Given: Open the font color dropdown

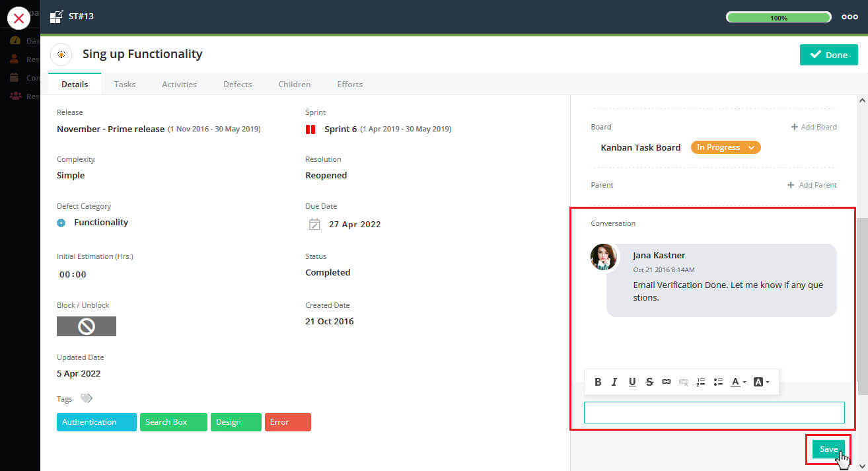Looking at the screenshot, I should tap(738, 382).
